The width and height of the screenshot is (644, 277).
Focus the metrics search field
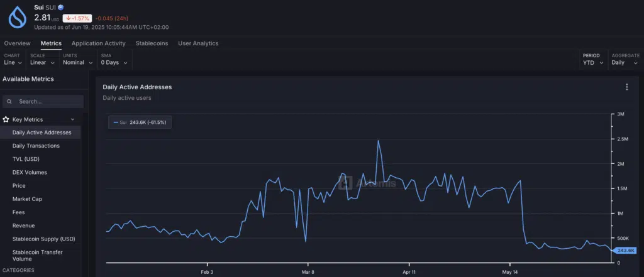point(48,102)
